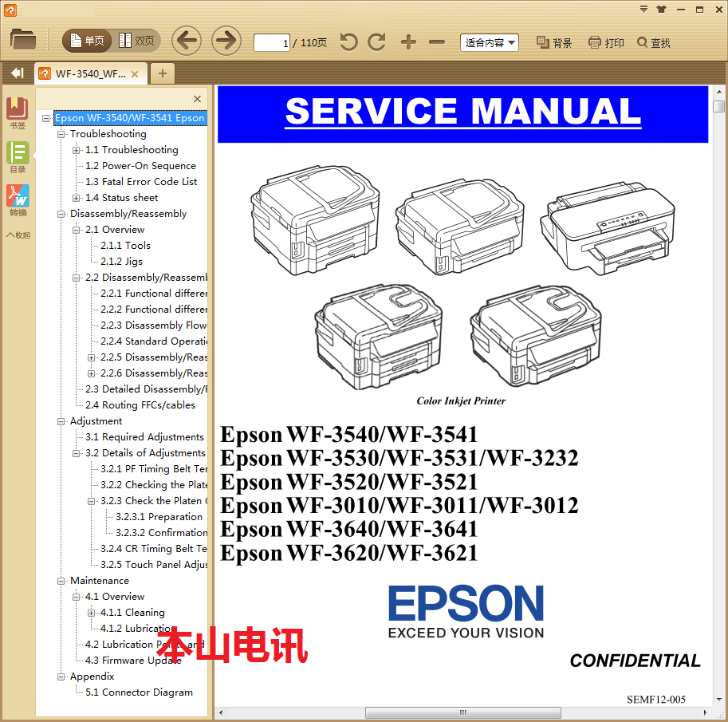The image size is (728, 722).
Task: Expand the 4.1.1 Cleaning node
Action: (x=92, y=613)
